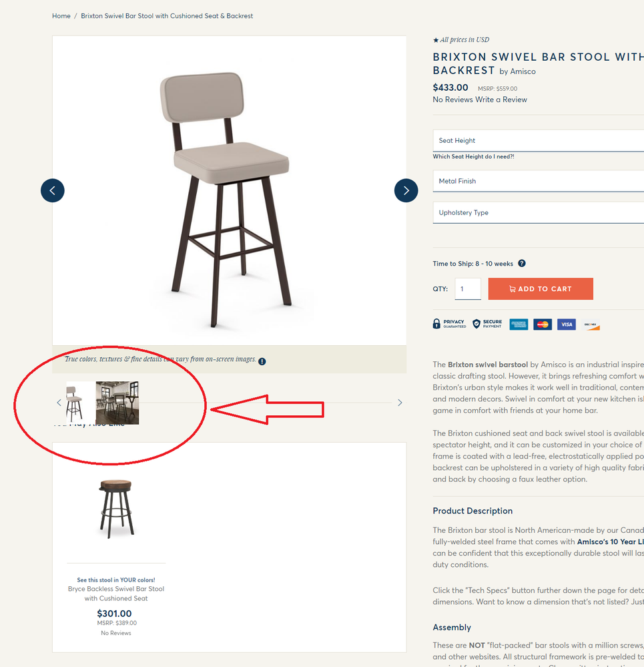Click the Privacy Guaranteed lock badge

tap(449, 324)
